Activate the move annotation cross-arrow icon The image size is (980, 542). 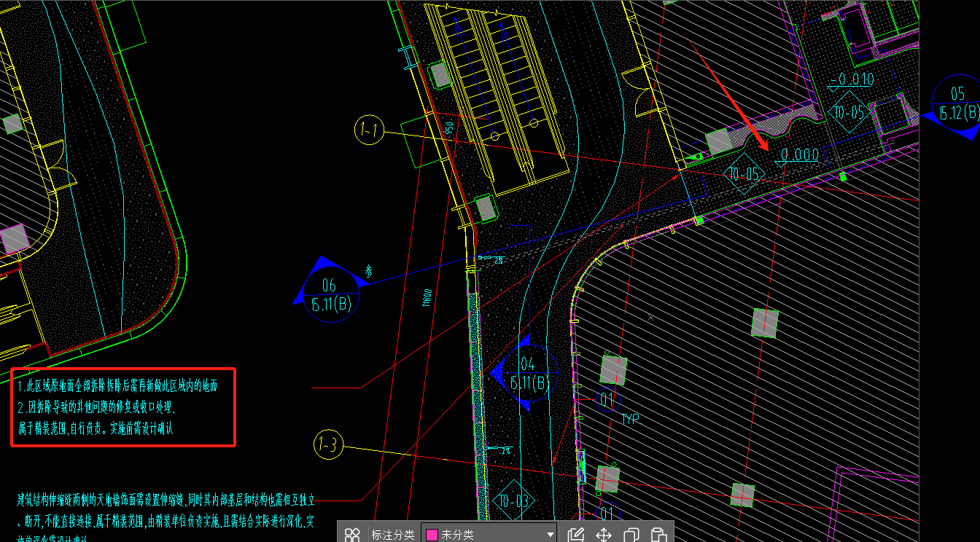coord(604,535)
